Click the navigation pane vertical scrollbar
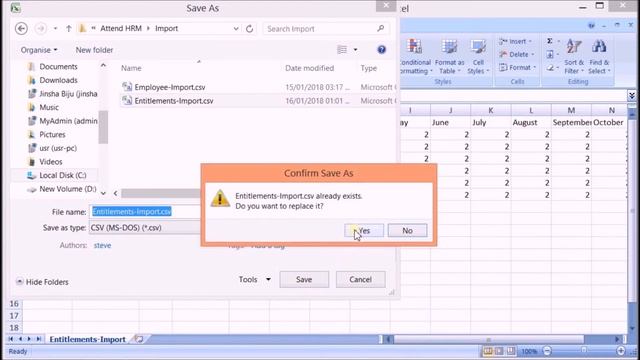Viewport: 640px width, 360px height. (x=104, y=127)
